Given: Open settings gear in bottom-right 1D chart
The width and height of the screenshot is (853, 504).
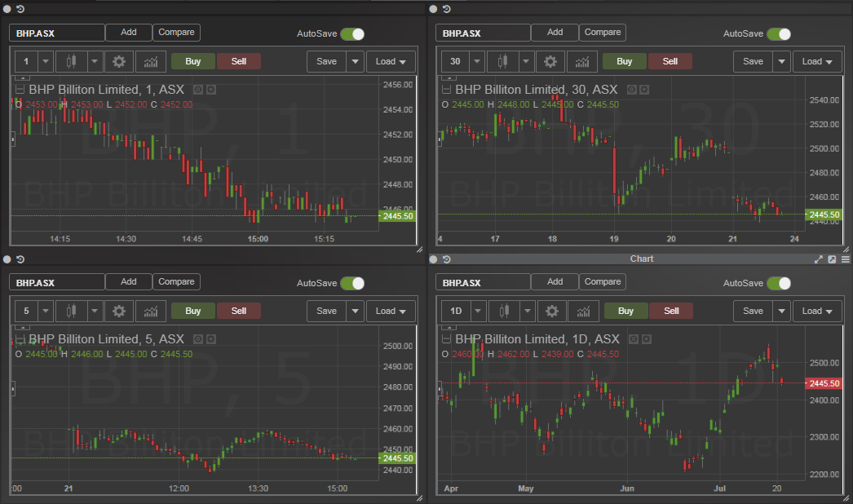Looking at the screenshot, I should click(x=551, y=311).
